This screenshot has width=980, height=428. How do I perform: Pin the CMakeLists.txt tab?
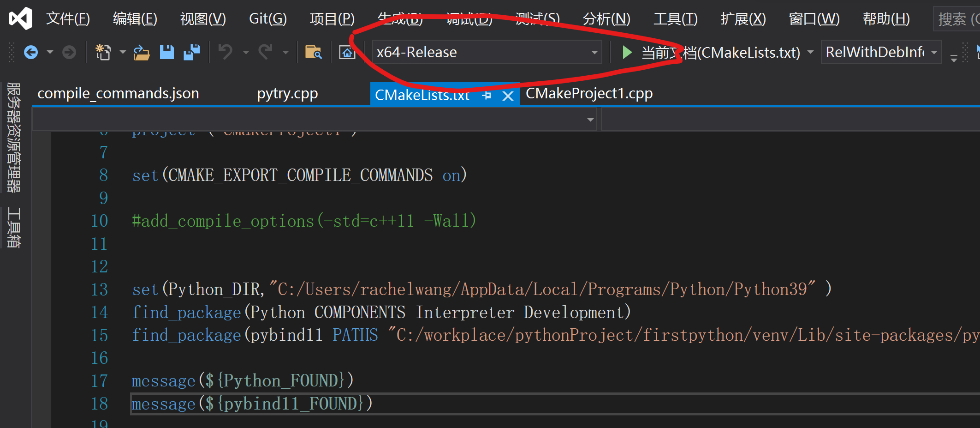point(487,96)
